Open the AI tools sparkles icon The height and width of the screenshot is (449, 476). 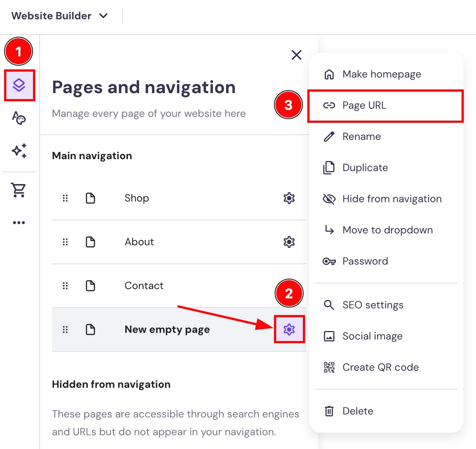click(x=19, y=150)
